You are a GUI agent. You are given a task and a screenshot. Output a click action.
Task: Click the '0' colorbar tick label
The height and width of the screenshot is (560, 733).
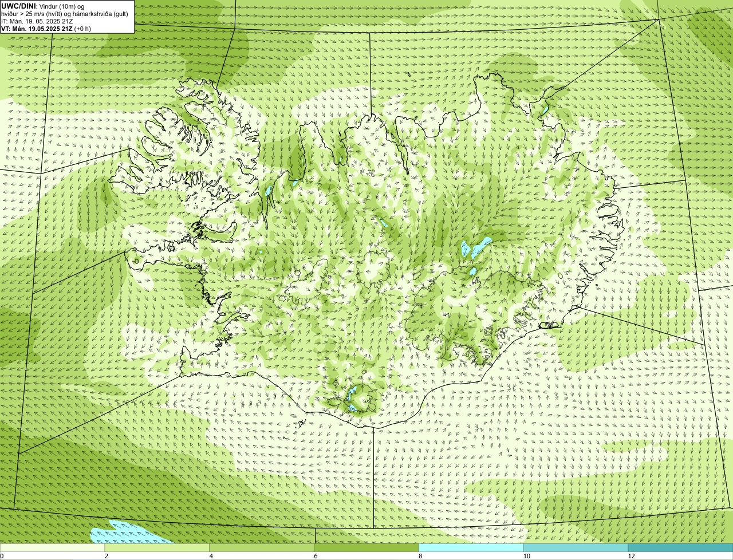click(2, 556)
